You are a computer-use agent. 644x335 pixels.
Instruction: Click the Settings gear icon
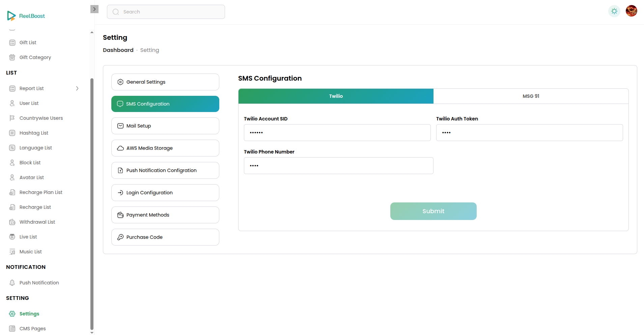click(12, 314)
